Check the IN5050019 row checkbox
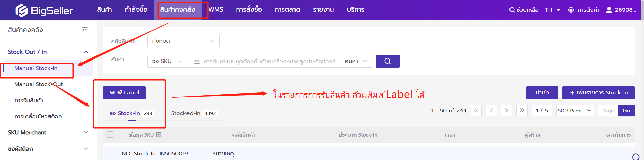 point(114,153)
